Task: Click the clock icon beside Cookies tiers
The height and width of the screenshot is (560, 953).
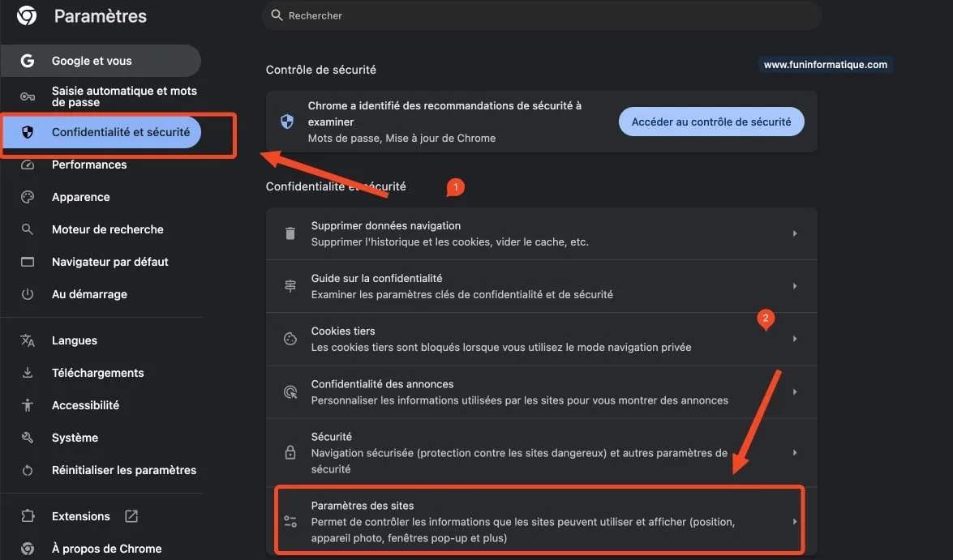Action: (x=290, y=338)
